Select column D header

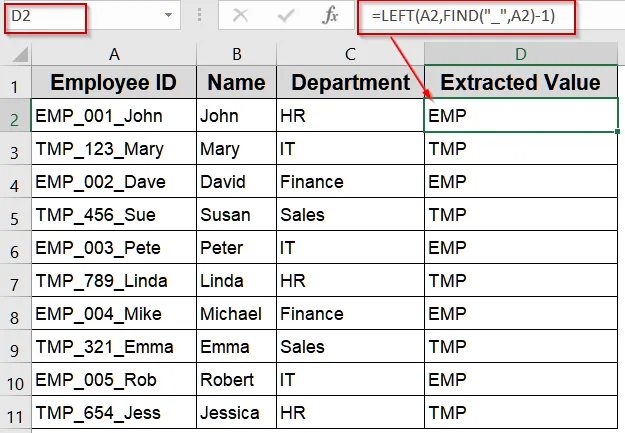point(521,54)
